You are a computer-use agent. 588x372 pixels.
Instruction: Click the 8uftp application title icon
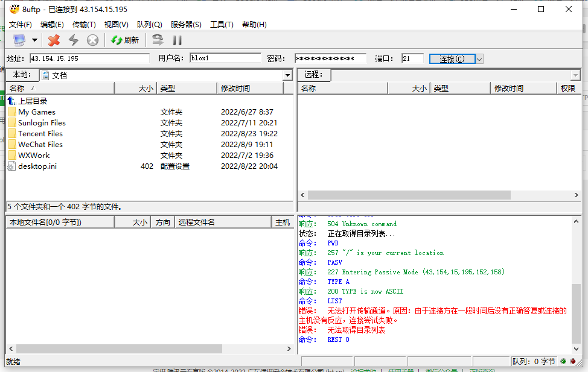click(14, 9)
